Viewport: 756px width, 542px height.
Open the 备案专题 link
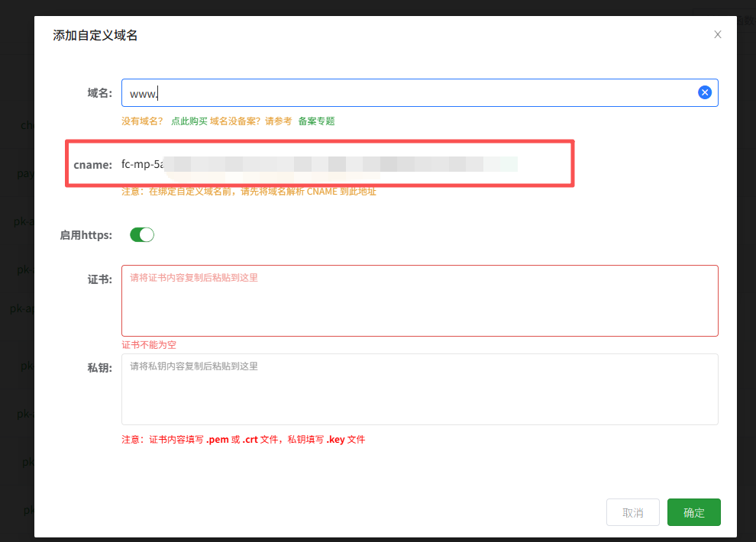pyautogui.click(x=316, y=121)
